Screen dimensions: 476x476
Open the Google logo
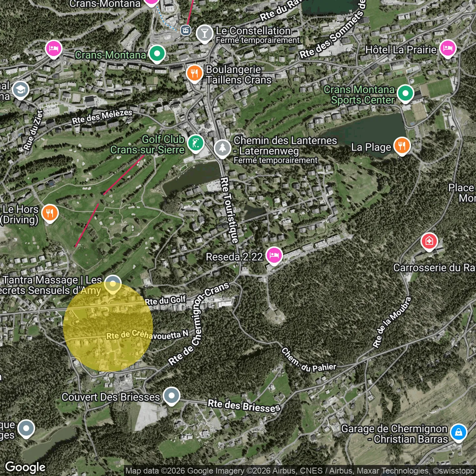[25, 467]
